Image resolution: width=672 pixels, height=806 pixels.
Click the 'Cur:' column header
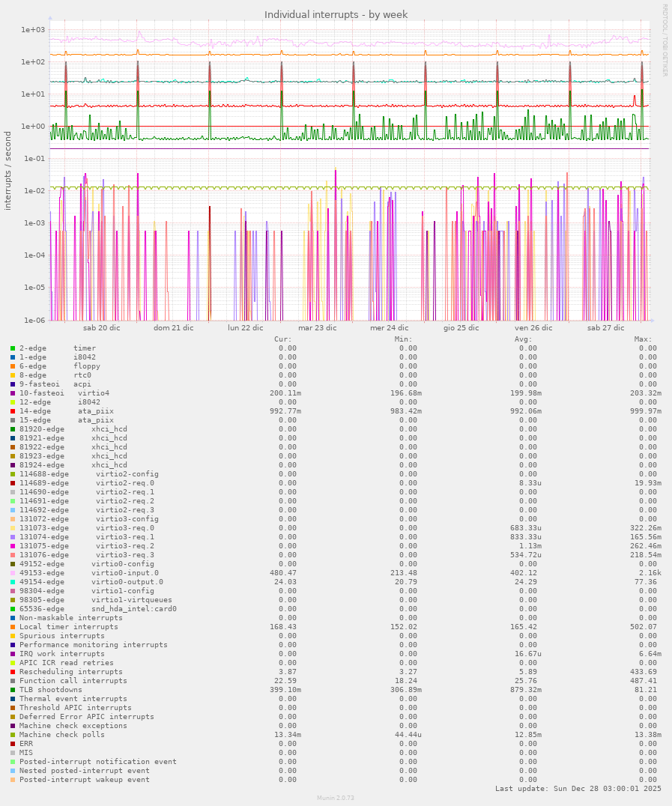click(283, 339)
